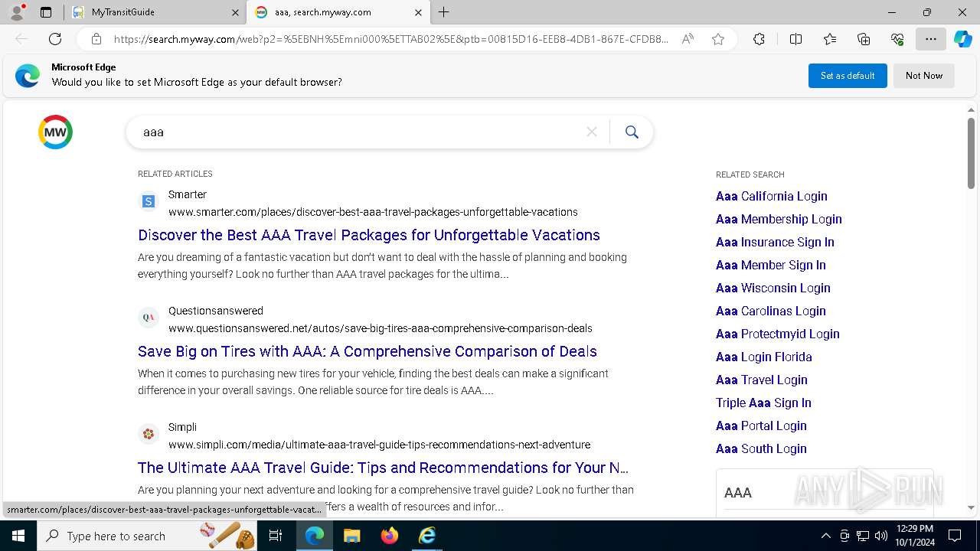Open the Edge profile avatar icon
This screenshot has height=551, width=980.
(x=17, y=12)
